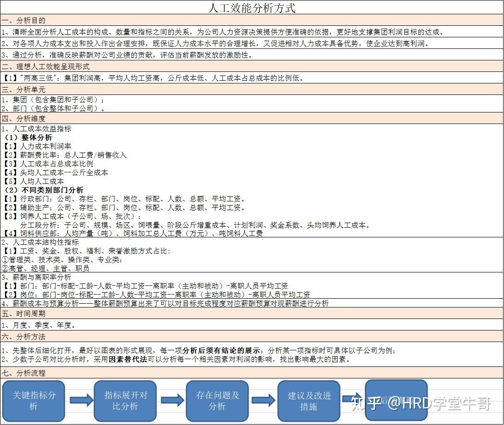The image size is (504, 425).
Task: Click the 存在问题及分析 flow box
Action: click(x=217, y=401)
